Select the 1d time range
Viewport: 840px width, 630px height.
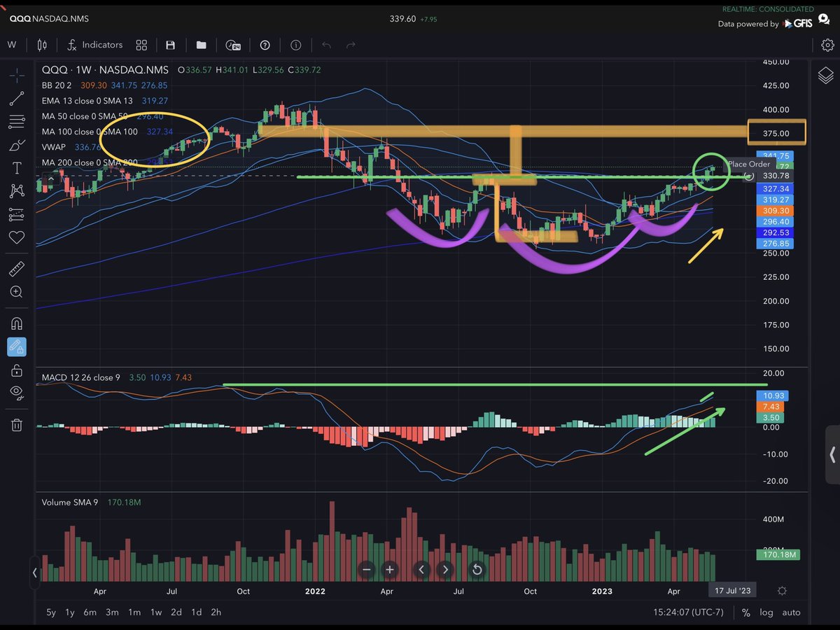pos(197,612)
